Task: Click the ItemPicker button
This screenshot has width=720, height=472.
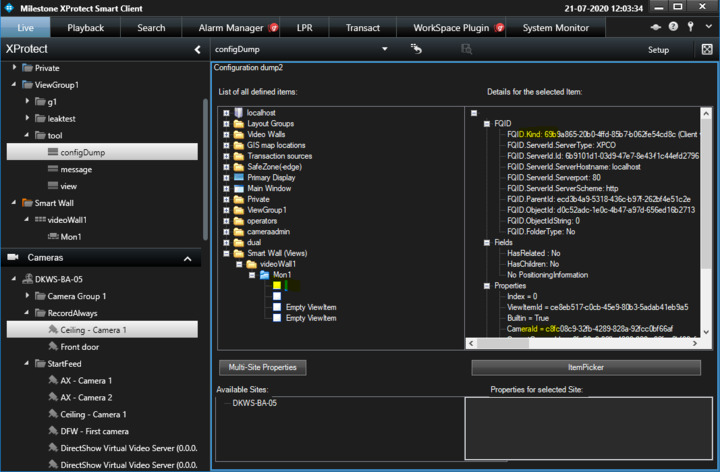Action: pyautogui.click(x=587, y=367)
